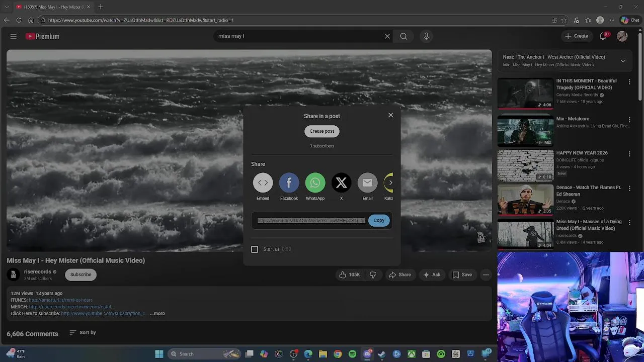Open Windows Start menu

click(159, 354)
